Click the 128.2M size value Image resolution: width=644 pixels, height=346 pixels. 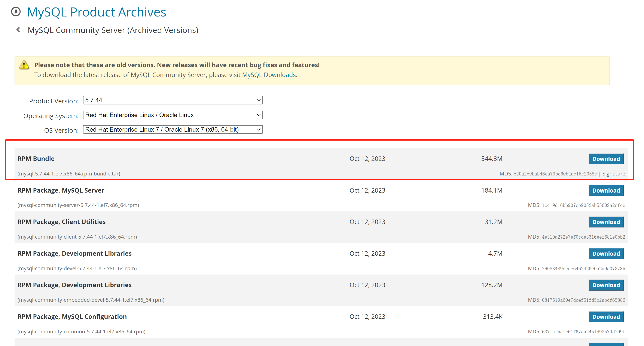coord(491,285)
